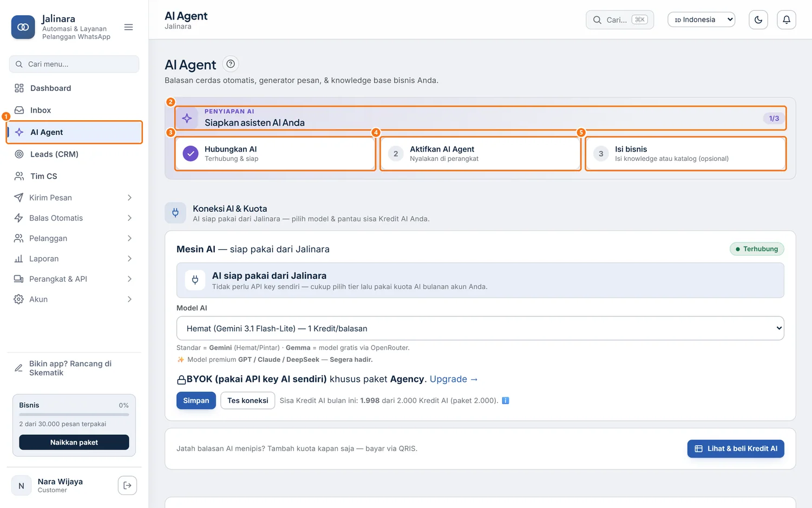Click the Naikkan paket button
The width and height of the screenshot is (812, 508).
tap(74, 442)
